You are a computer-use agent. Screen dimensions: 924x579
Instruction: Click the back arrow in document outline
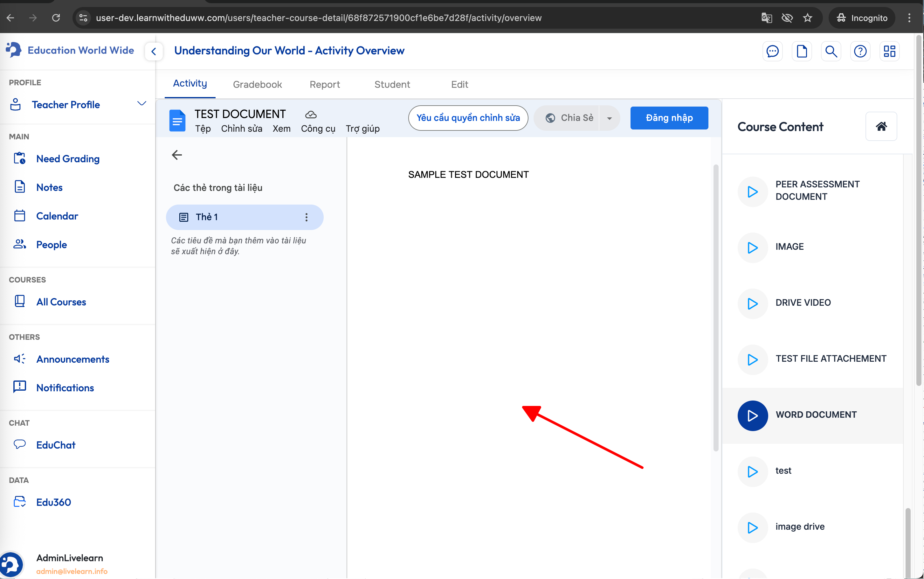click(177, 155)
